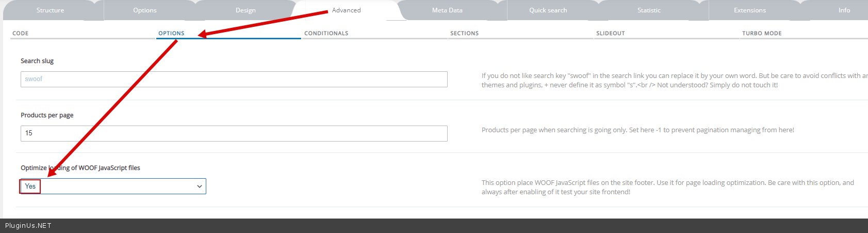Show the Info tab
This screenshot has width=868, height=233.
(844, 10)
